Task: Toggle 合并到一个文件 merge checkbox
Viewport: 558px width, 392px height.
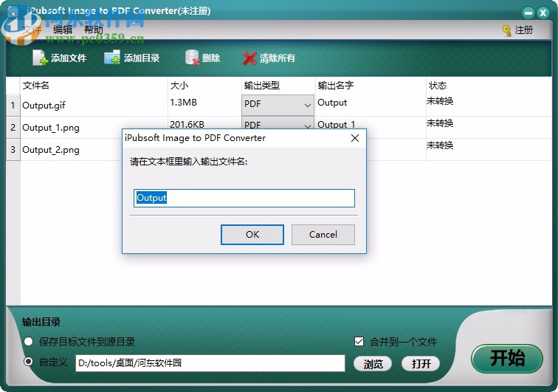Action: [x=359, y=342]
